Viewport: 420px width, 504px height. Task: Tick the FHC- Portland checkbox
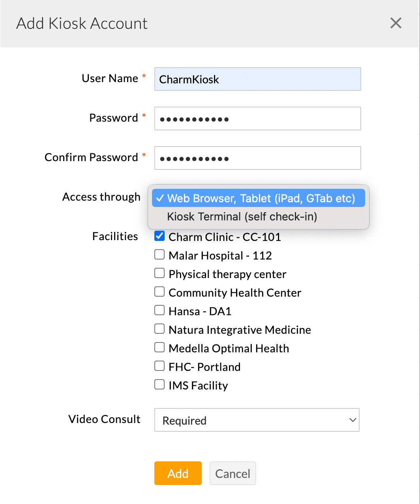[x=159, y=366]
